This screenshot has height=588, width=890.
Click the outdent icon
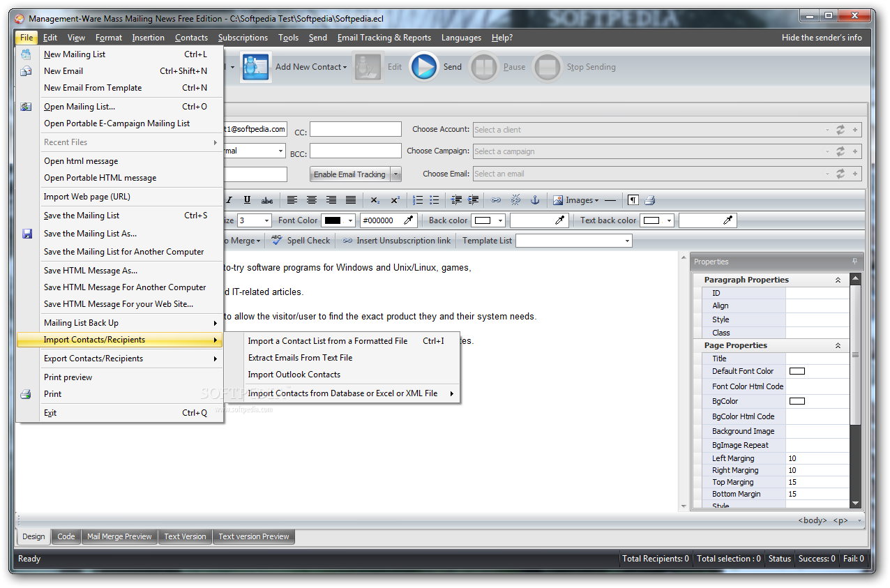tap(457, 200)
